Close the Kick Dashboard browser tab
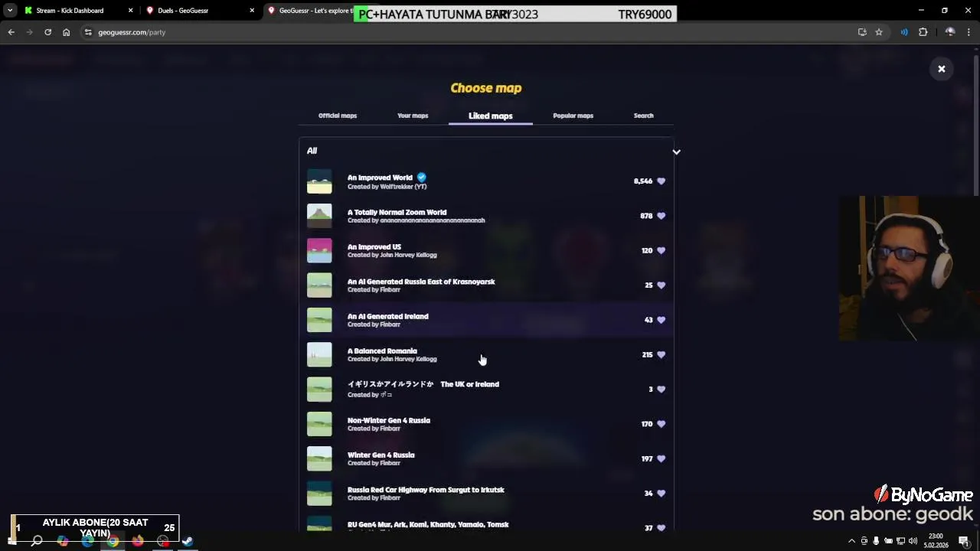The height and width of the screenshot is (551, 980). [130, 11]
